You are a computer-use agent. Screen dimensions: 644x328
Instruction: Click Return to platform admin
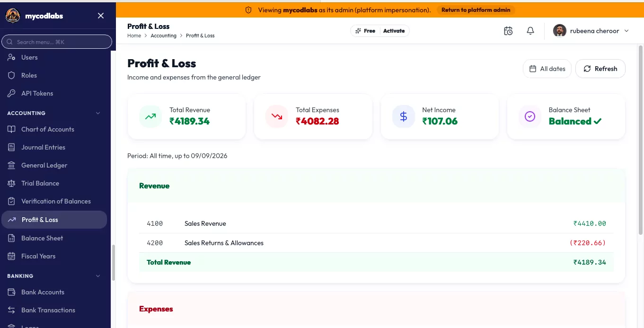pos(476,10)
